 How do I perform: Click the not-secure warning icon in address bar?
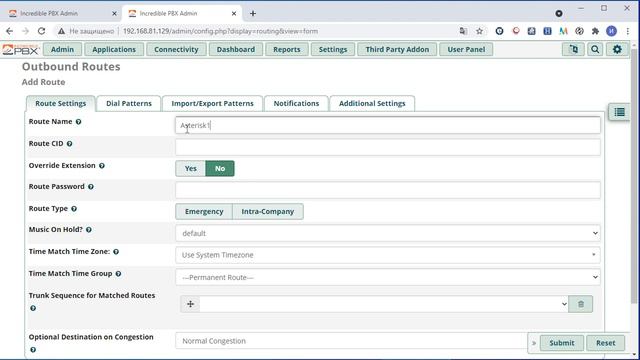pyautogui.click(x=61, y=31)
